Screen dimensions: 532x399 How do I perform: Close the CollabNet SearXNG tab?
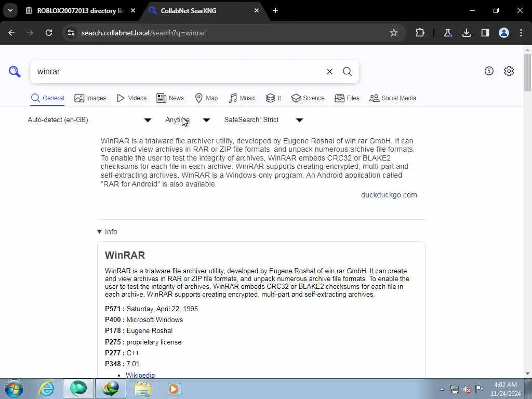[x=257, y=10]
